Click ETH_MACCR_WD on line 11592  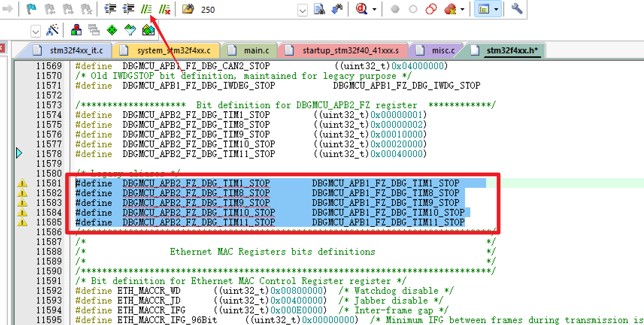point(149,291)
